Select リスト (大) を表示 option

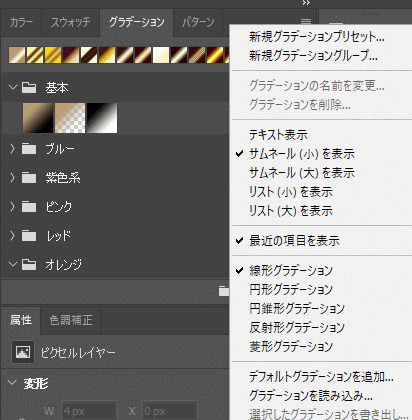(291, 211)
